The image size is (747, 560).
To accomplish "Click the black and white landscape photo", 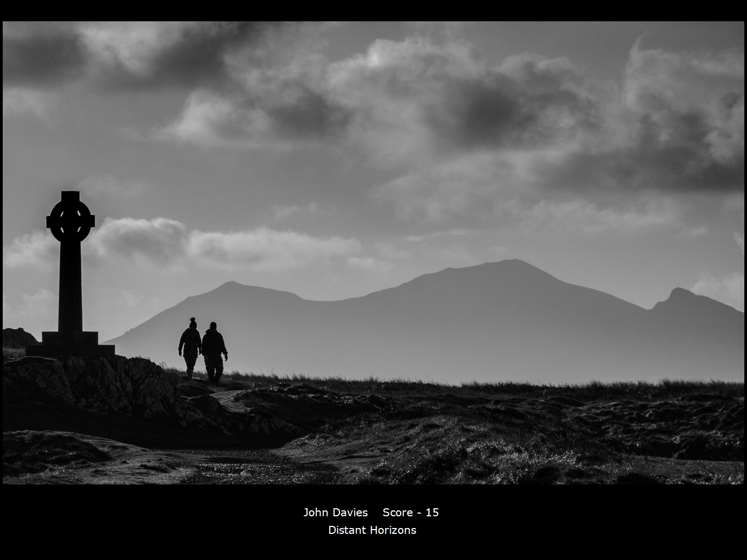I will click(373, 253).
